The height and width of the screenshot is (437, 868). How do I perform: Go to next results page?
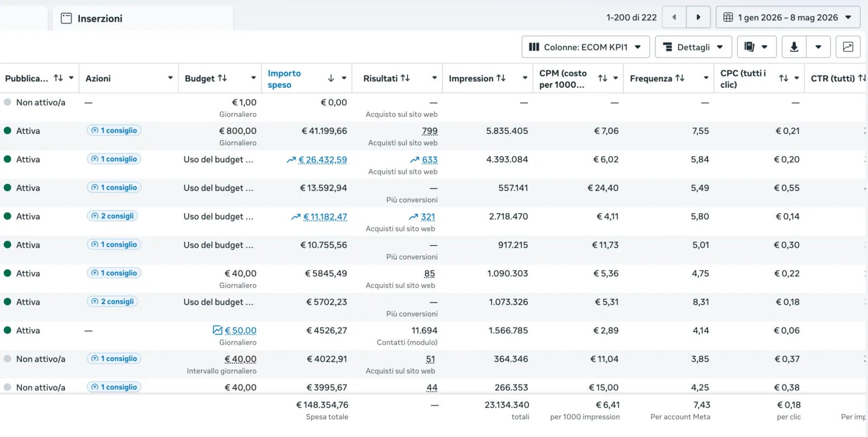(698, 17)
